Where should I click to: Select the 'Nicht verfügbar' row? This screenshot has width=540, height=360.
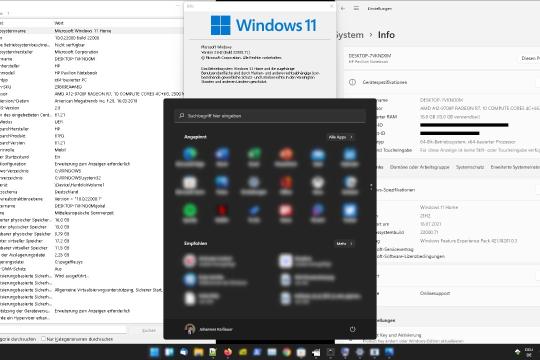coord(70,45)
